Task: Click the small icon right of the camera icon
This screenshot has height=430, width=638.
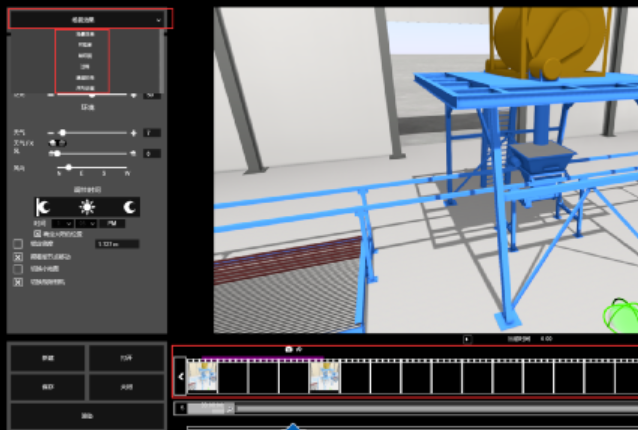Action: 299,349
